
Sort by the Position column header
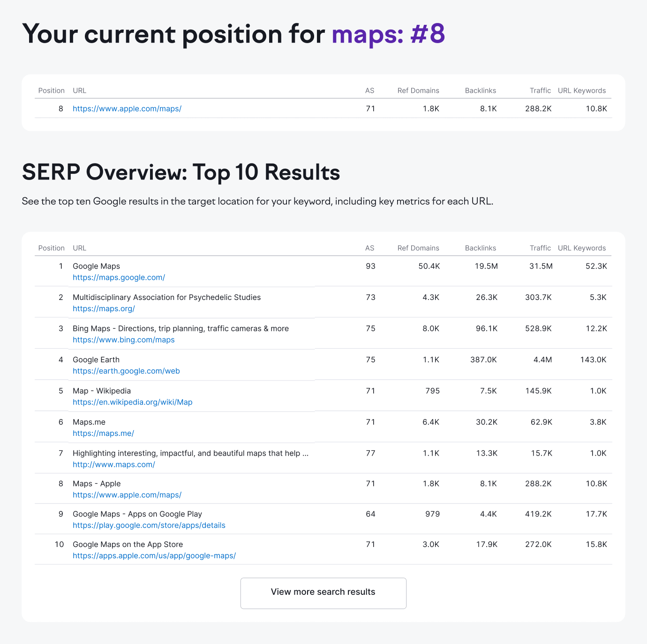point(52,248)
